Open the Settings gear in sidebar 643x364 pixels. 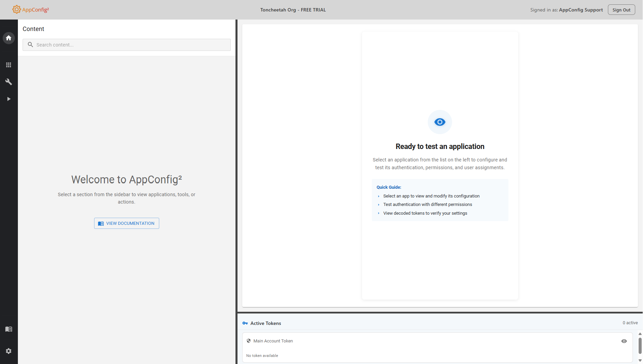[9, 351]
